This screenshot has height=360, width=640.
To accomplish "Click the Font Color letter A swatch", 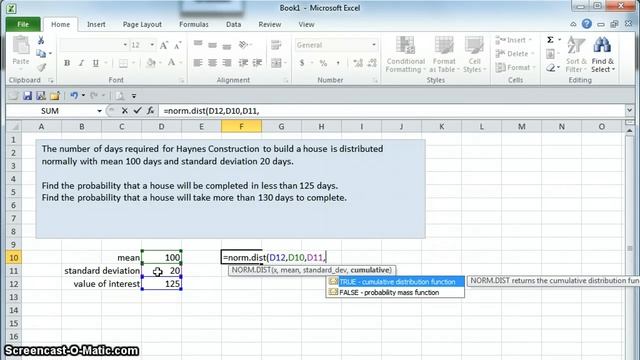I will (x=171, y=63).
